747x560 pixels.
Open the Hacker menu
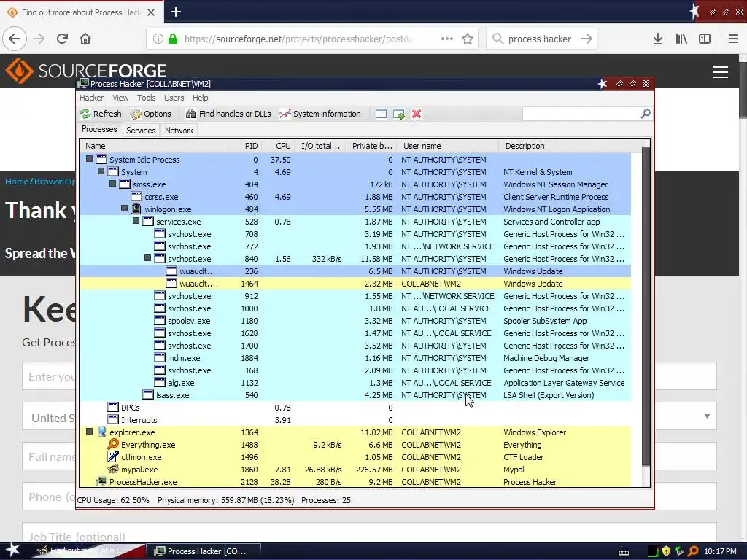pos(91,98)
